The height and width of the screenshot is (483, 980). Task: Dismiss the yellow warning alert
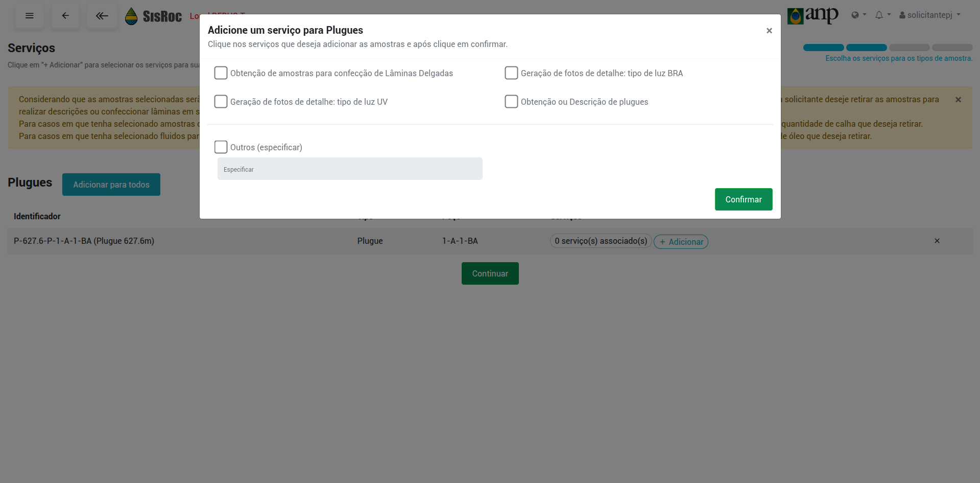pyautogui.click(x=958, y=100)
